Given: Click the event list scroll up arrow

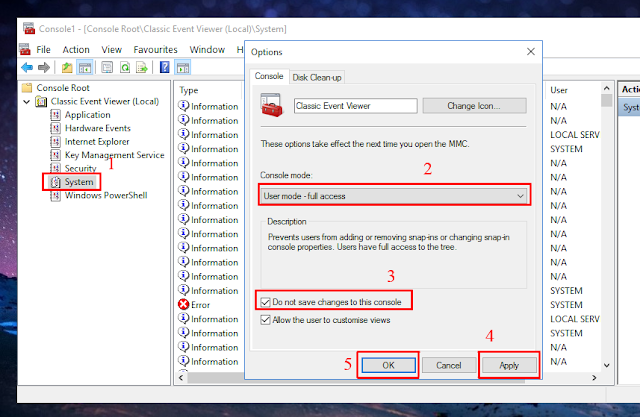Looking at the screenshot, I should tap(607, 89).
